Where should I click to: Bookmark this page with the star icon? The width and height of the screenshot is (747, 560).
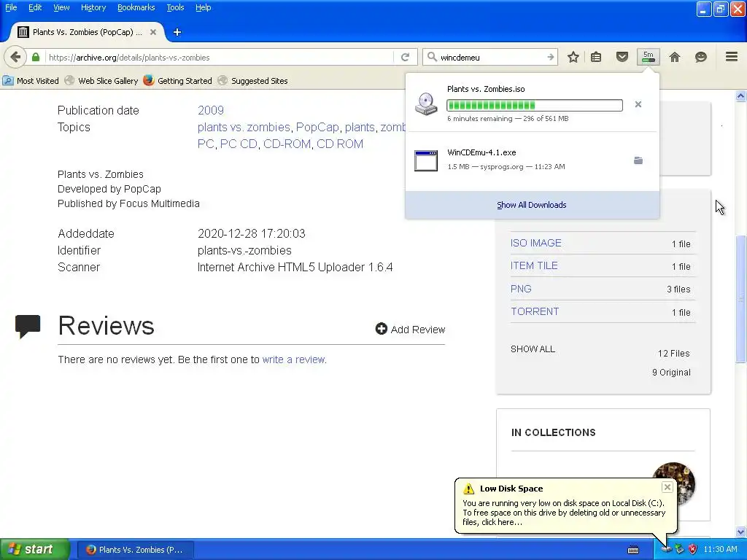(x=573, y=57)
